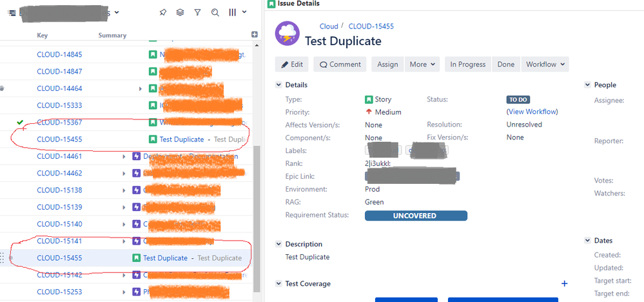This screenshot has width=644, height=302.
Task: Click the Cloud project avatar
Action: click(x=287, y=34)
